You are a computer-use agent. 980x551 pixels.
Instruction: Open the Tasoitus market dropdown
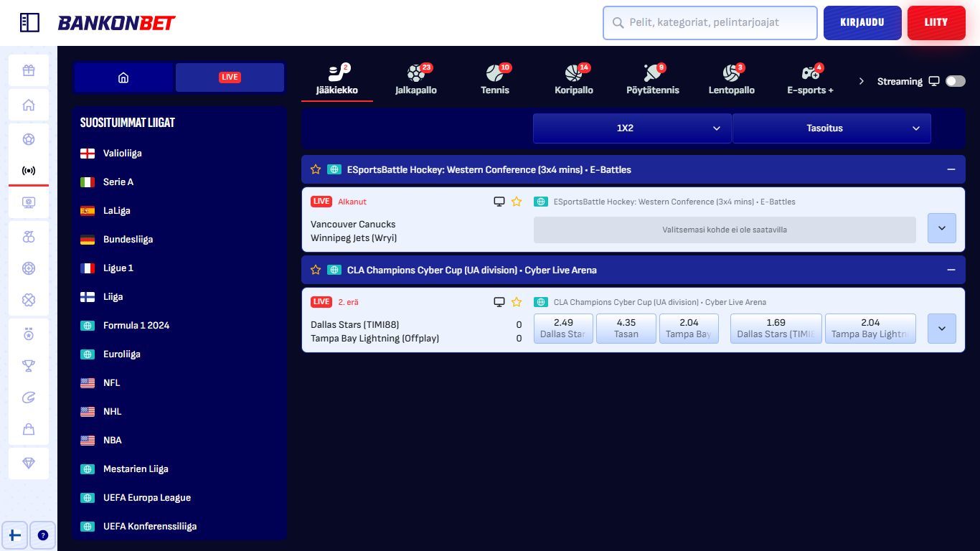point(831,128)
